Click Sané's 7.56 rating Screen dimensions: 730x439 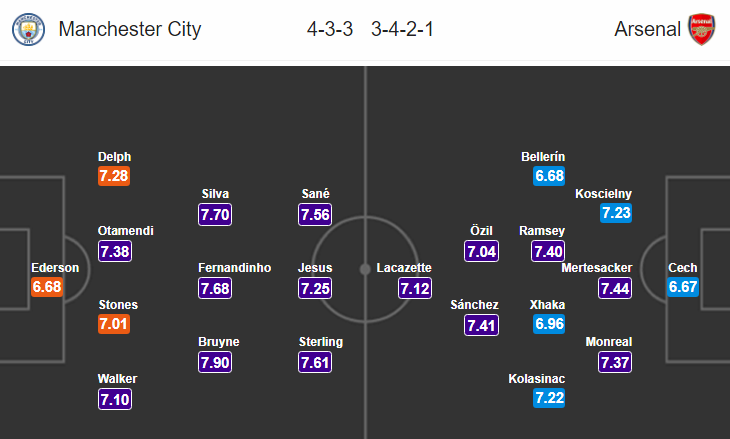point(315,215)
